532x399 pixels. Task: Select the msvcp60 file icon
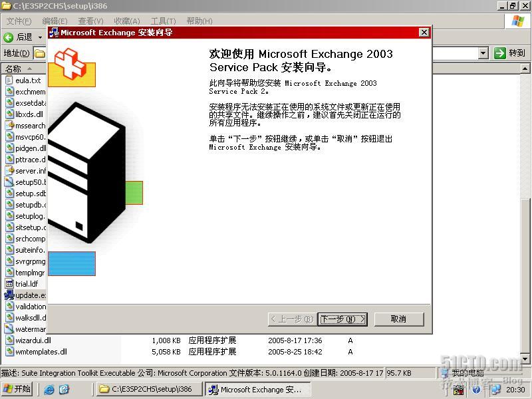(x=9, y=137)
